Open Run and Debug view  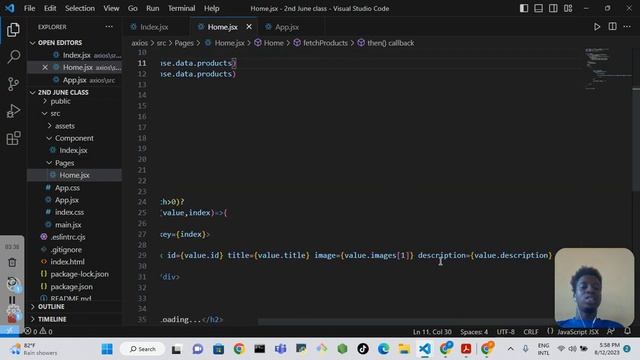click(13, 111)
